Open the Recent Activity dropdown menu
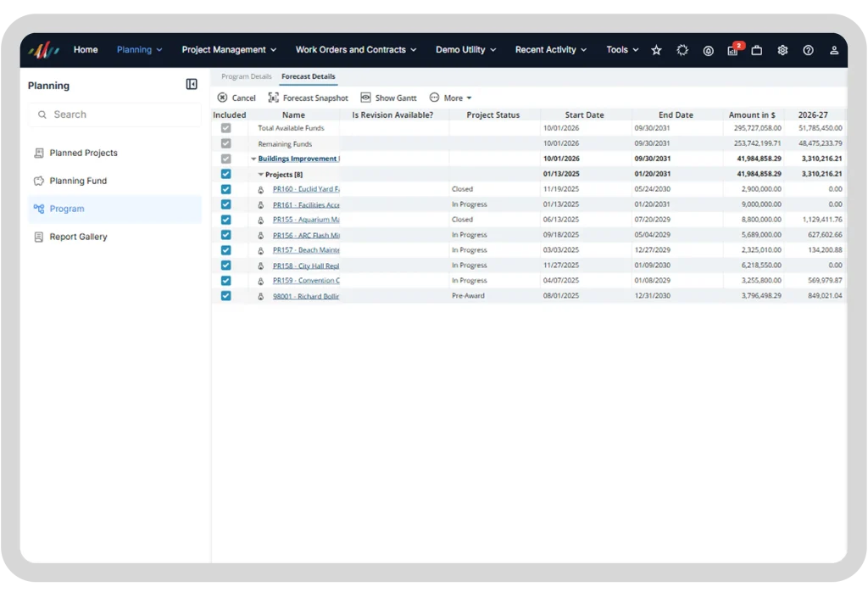868x598 pixels. tap(551, 50)
